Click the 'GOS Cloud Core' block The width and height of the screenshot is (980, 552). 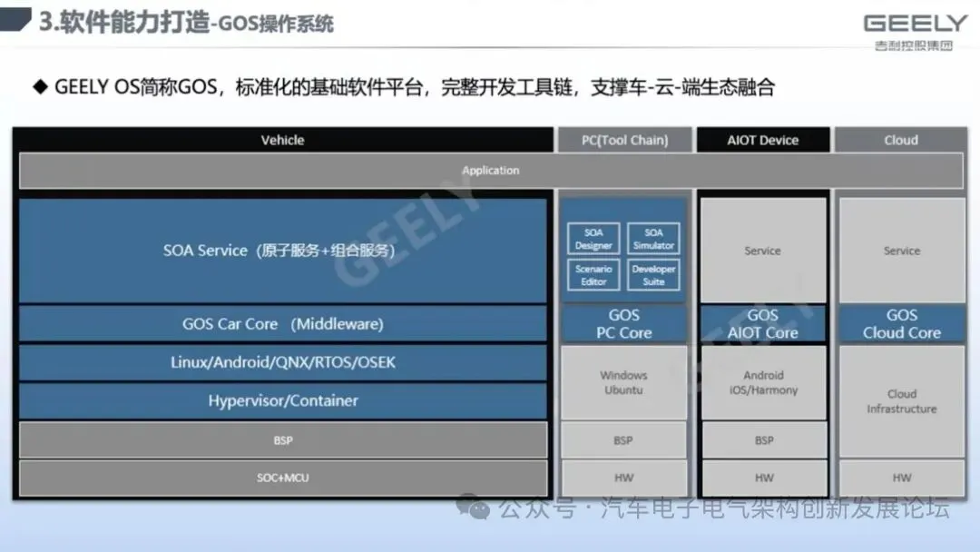902,324
